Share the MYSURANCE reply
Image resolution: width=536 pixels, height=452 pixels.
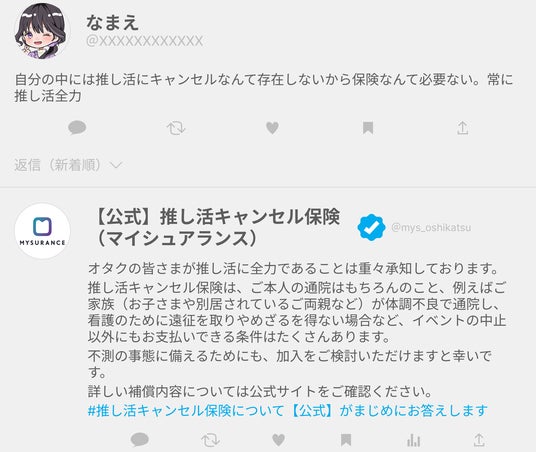point(479,440)
